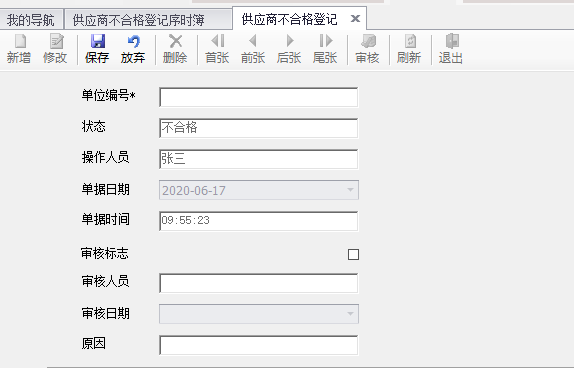The height and width of the screenshot is (368, 574).
Task: Go to next record via 后张
Action: tap(289, 49)
